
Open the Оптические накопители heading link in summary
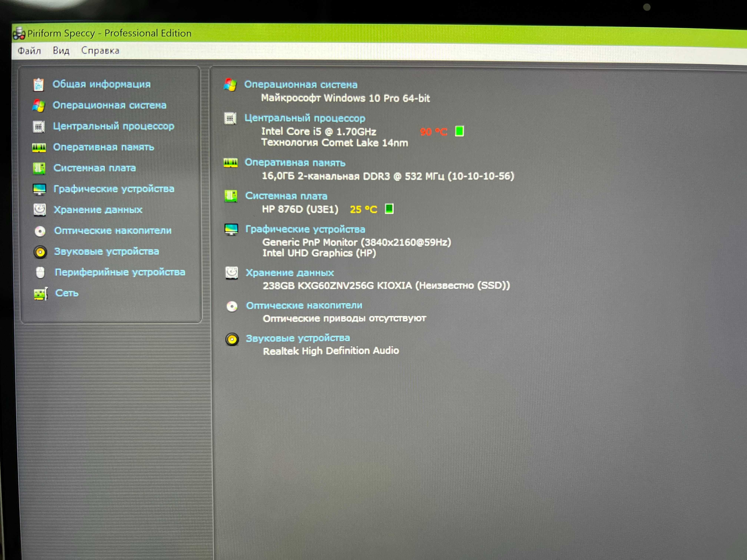[x=304, y=306]
